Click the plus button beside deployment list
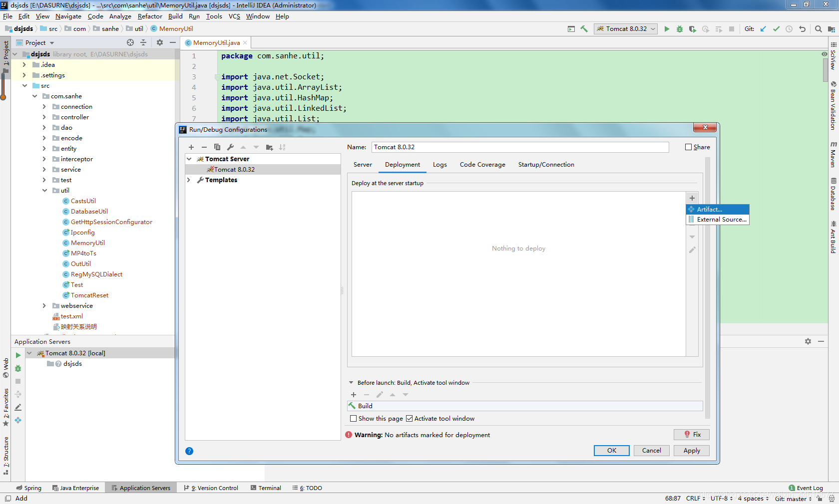 pos(692,198)
